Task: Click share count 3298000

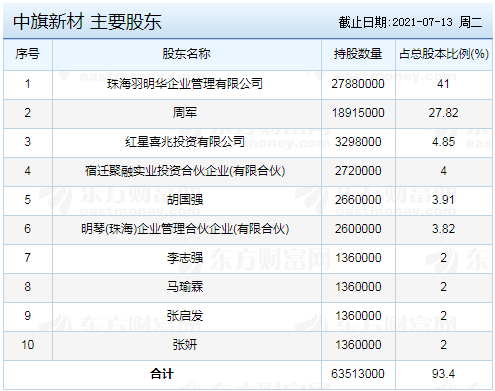Action: point(358,142)
